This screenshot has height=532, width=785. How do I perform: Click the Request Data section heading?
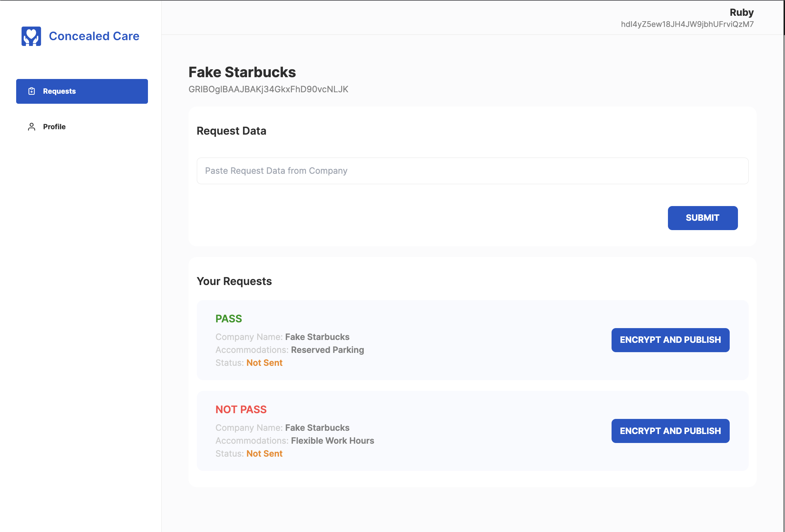click(231, 131)
